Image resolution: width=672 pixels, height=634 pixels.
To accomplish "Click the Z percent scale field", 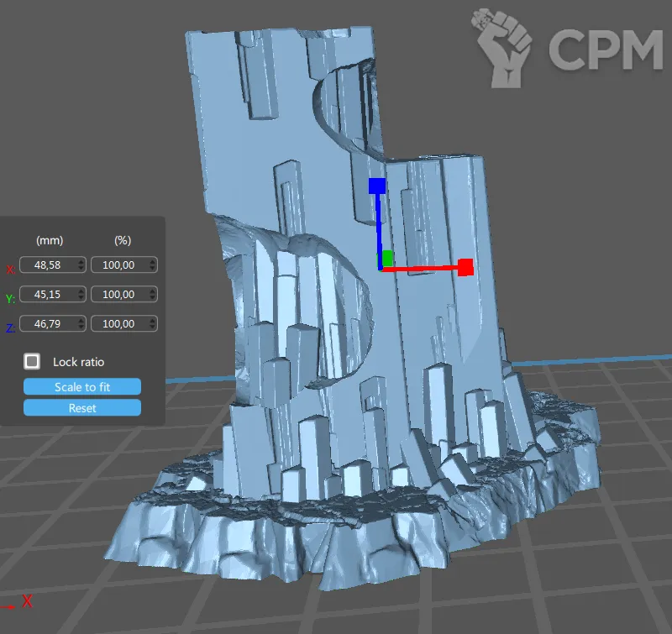I will click(x=118, y=323).
